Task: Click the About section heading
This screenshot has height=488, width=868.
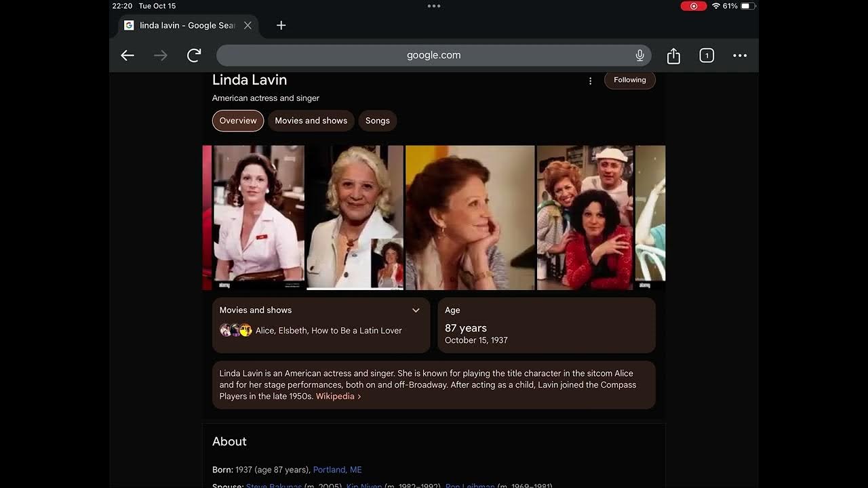Action: (229, 441)
